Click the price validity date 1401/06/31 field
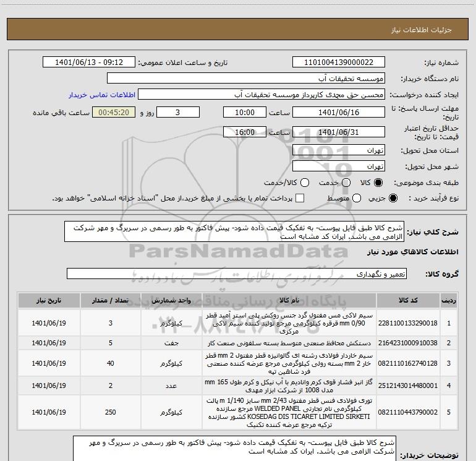 coord(339,132)
